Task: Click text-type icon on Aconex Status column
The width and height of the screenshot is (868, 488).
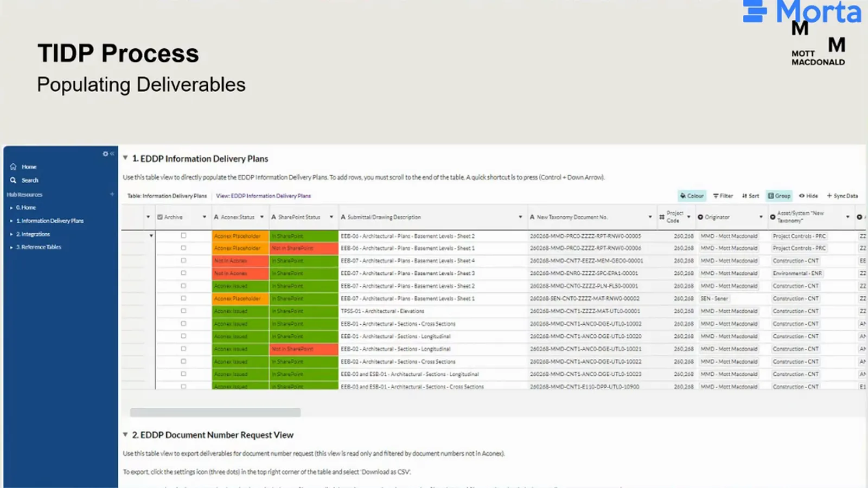Action: [x=216, y=217]
